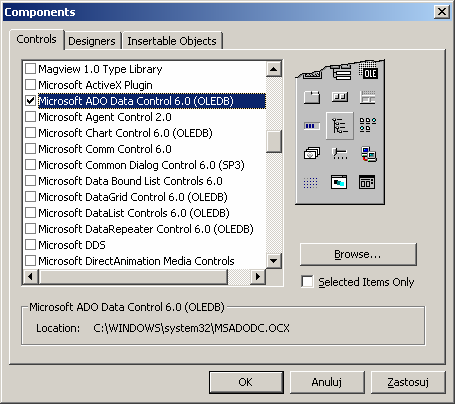Check the Microsoft Agent Control 2.0 checkbox

[x=31, y=117]
